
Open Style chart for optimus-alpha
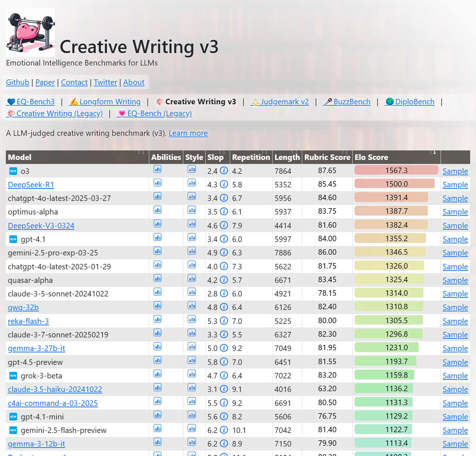[x=192, y=210]
